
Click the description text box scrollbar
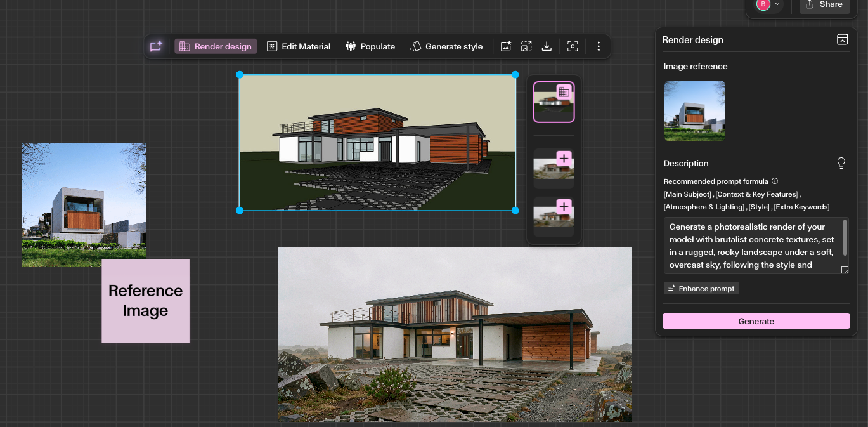845,238
